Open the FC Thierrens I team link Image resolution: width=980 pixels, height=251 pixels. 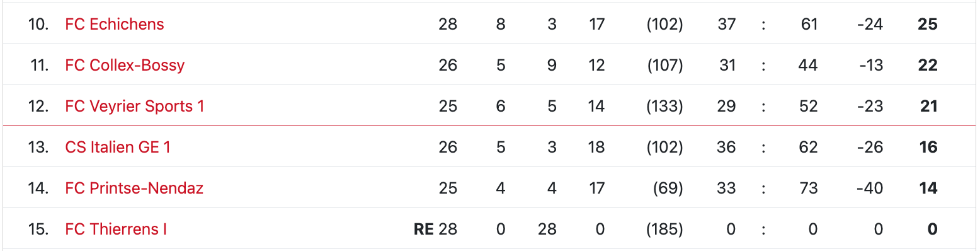point(116,229)
